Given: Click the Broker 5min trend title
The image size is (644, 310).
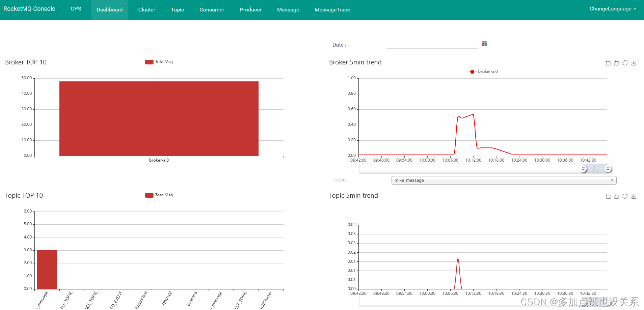Looking at the screenshot, I should click(355, 62).
